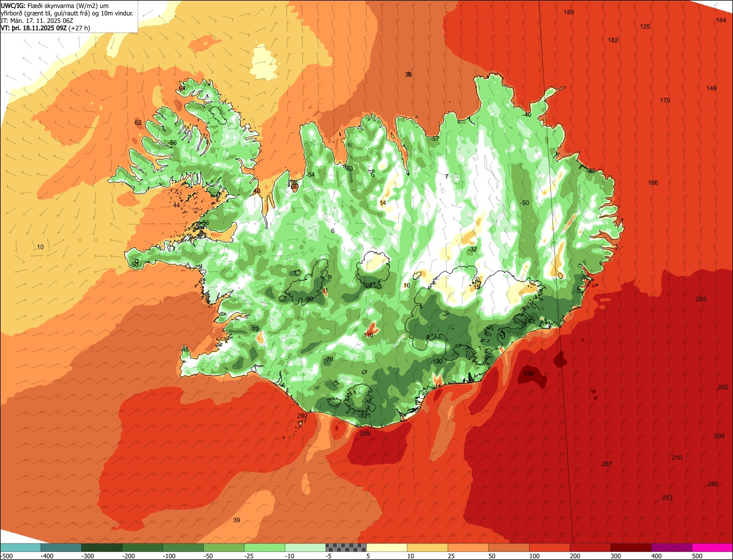Viewport: 733px width, 560px height.
Task: Click the northeast value '-40'
Action: coord(527,115)
